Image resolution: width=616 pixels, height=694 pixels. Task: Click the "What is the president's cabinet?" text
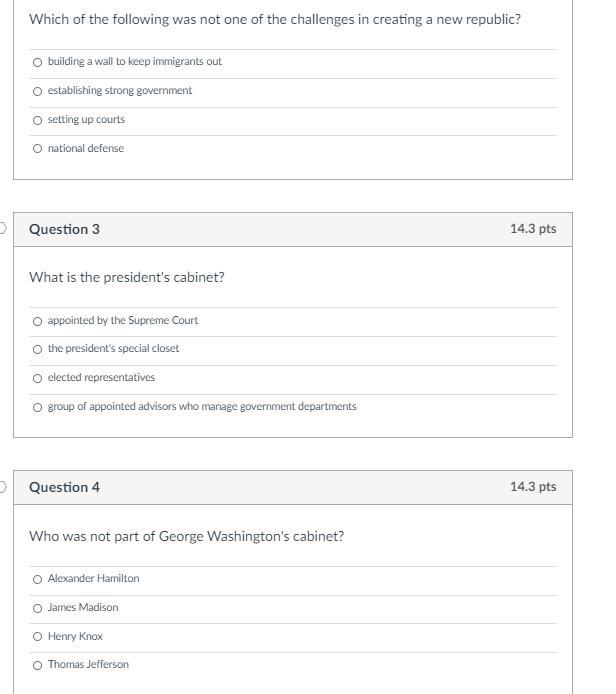pos(127,277)
